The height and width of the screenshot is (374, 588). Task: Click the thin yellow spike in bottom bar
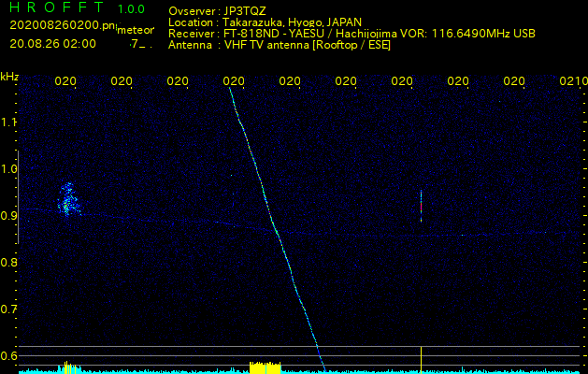click(421, 360)
